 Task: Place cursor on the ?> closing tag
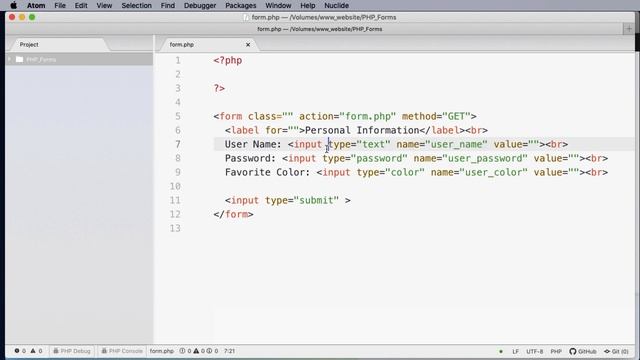tap(219, 88)
